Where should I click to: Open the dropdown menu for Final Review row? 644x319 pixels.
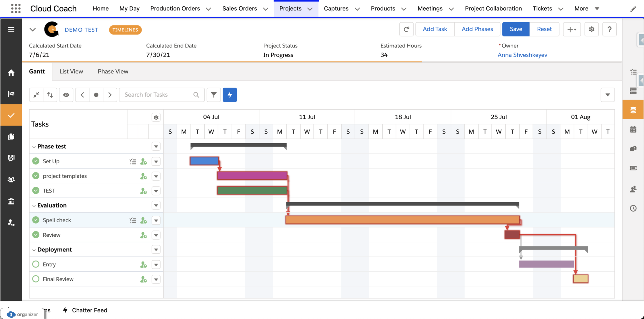[x=156, y=279]
